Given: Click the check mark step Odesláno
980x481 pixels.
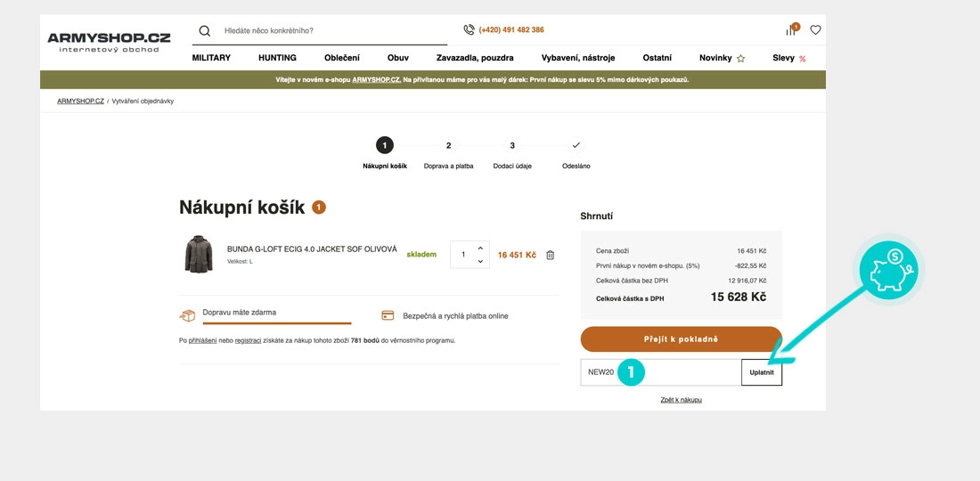Looking at the screenshot, I should coord(576,145).
